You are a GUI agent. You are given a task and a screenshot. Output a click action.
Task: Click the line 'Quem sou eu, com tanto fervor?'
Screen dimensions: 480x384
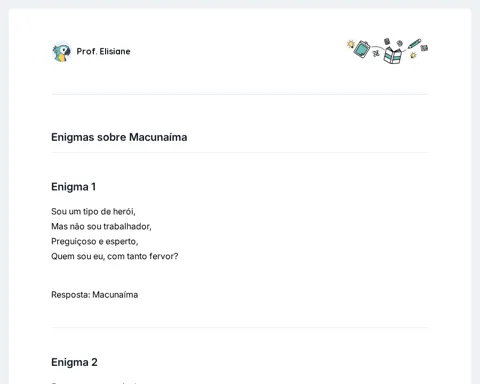click(115, 256)
